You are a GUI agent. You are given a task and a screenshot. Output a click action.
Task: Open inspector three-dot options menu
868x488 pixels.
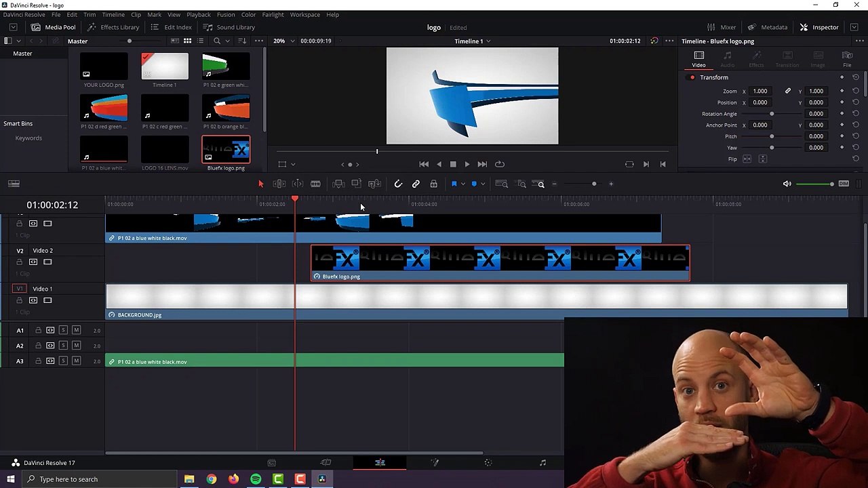[859, 41]
